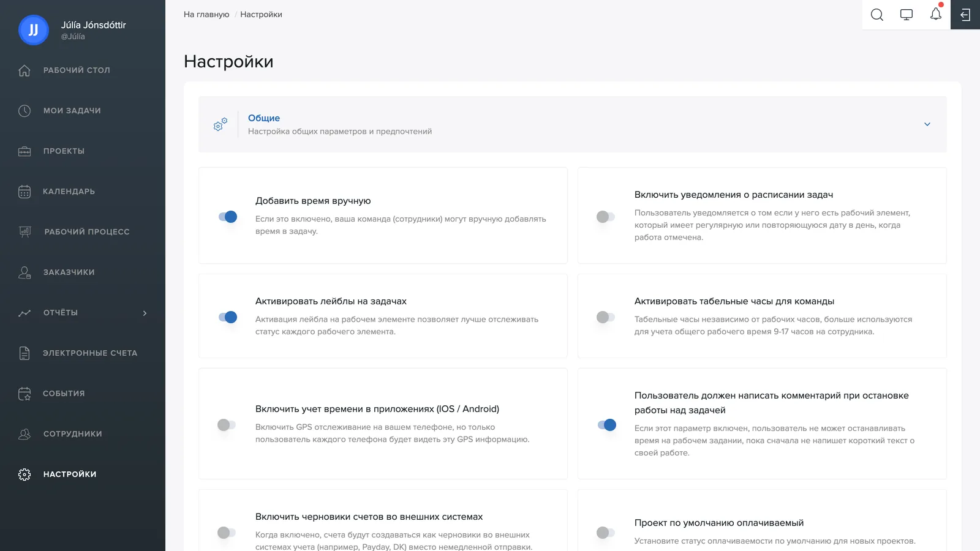Enable черновики счетов во внешних системах
This screenshot has height=551, width=980.
pos(227,533)
